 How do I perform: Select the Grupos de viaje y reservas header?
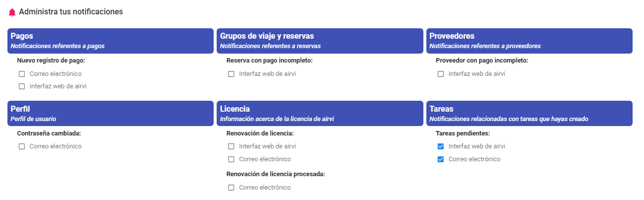[320, 41]
